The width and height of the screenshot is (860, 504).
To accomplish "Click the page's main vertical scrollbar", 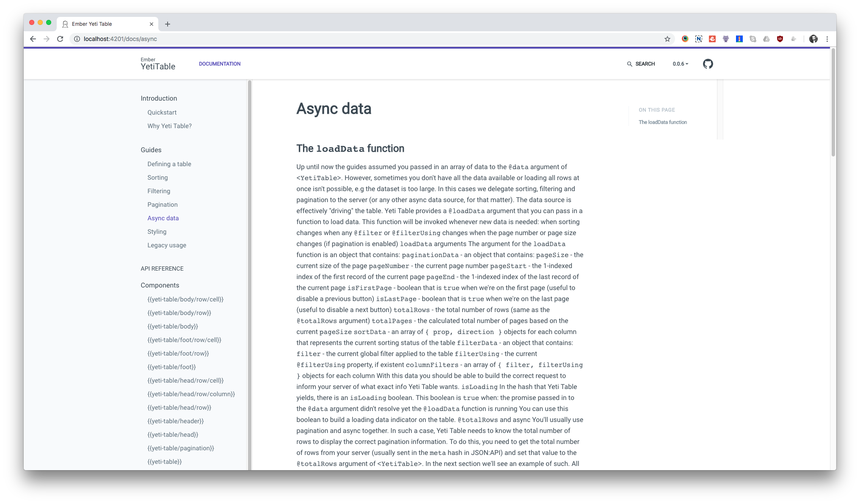I will [x=833, y=103].
